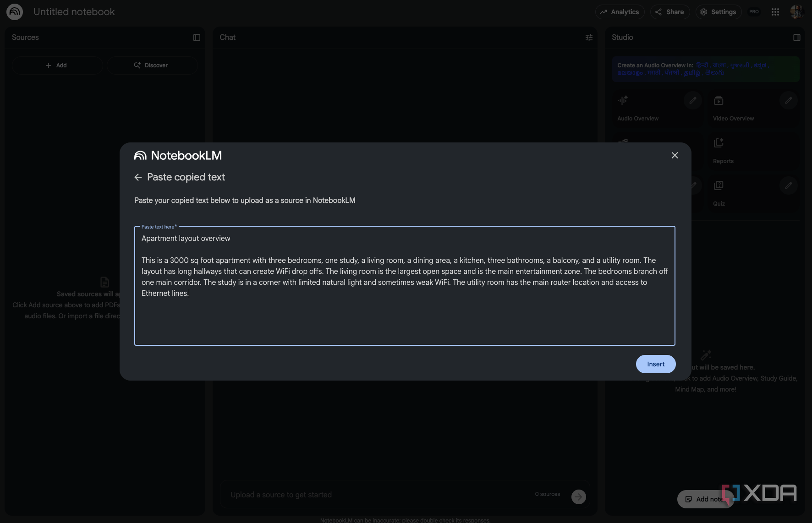Collapse the Studio panel icon
The image size is (812, 523).
click(797, 38)
